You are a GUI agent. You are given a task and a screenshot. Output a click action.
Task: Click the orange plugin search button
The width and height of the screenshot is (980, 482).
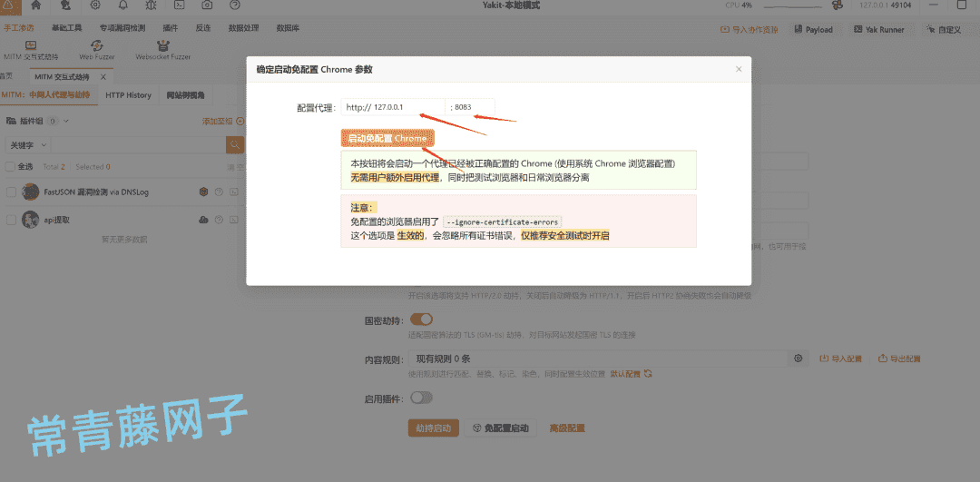click(235, 144)
